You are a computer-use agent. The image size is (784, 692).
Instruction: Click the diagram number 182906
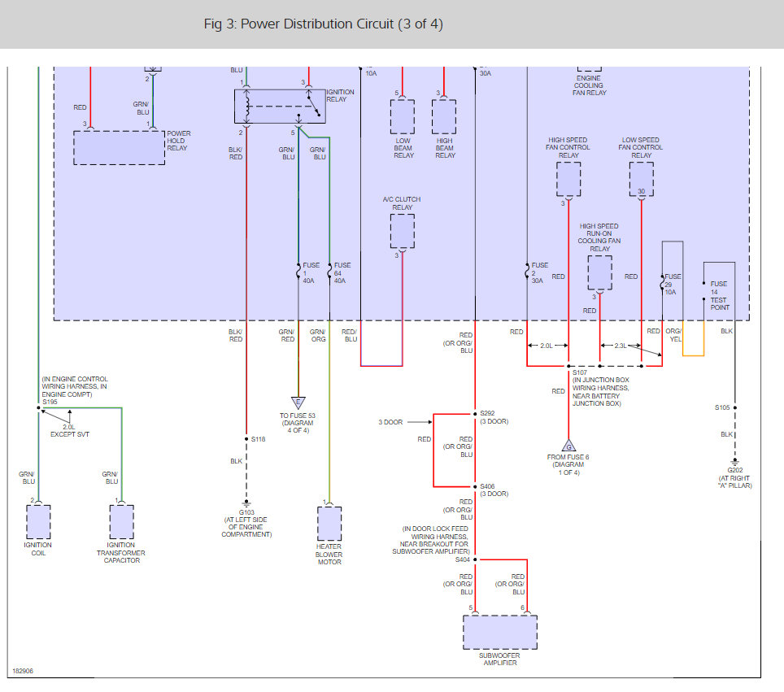[23, 671]
